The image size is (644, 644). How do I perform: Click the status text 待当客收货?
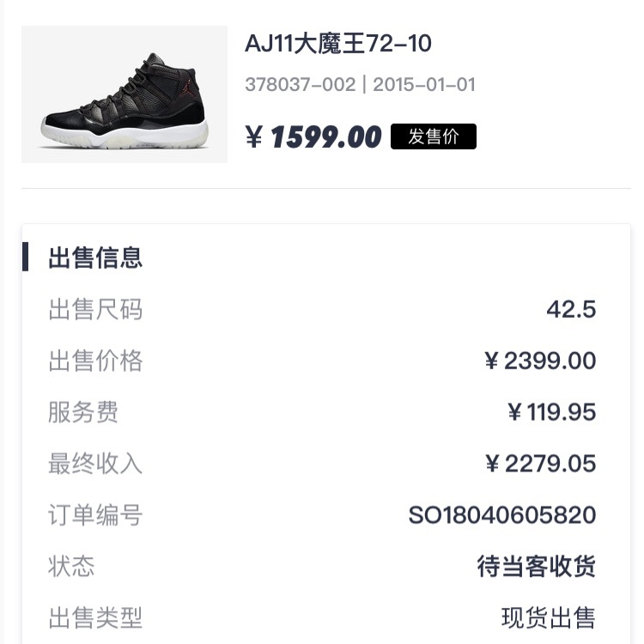coord(537,567)
